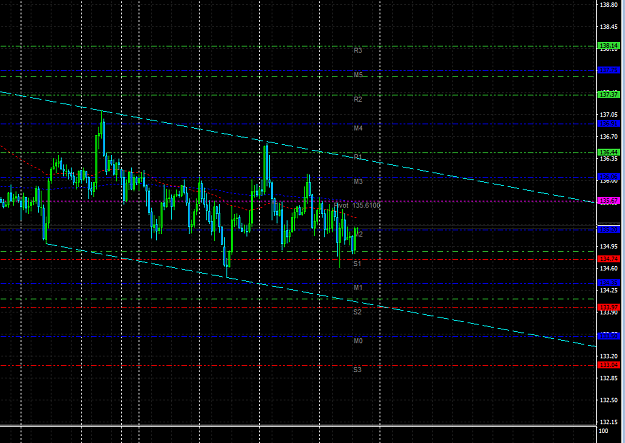Click the S2 support level label
The height and width of the screenshot is (443, 625).
pos(357,312)
